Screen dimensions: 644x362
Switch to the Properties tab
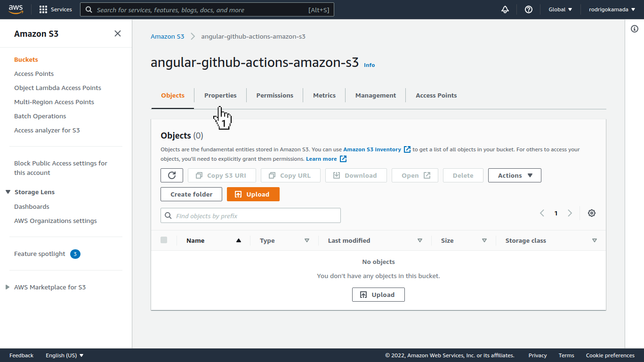[220, 95]
